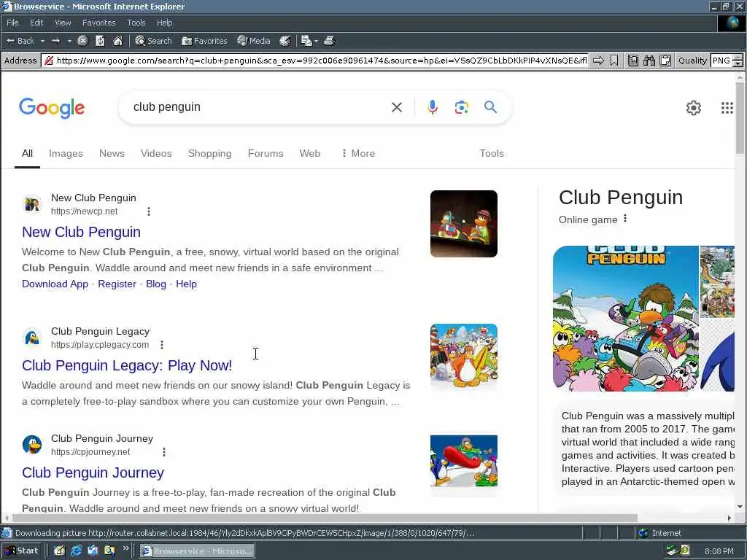747x560 pixels.
Task: Switch to the Web tab
Action: point(309,153)
